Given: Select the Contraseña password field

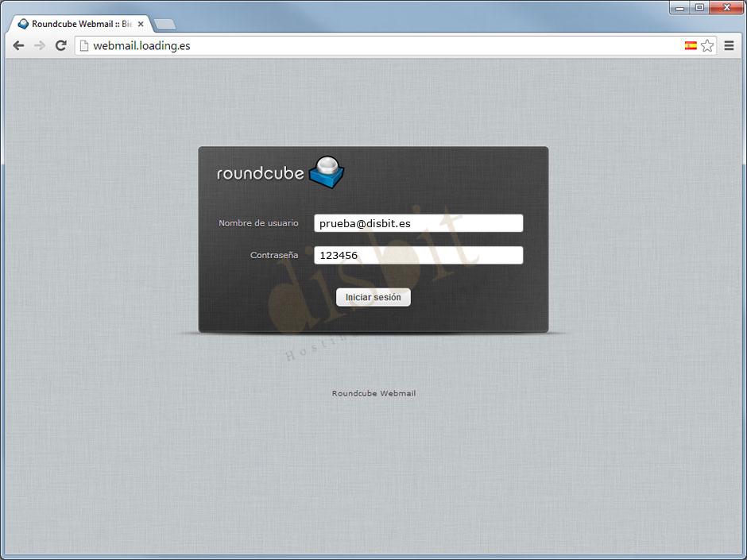Looking at the screenshot, I should point(419,255).
